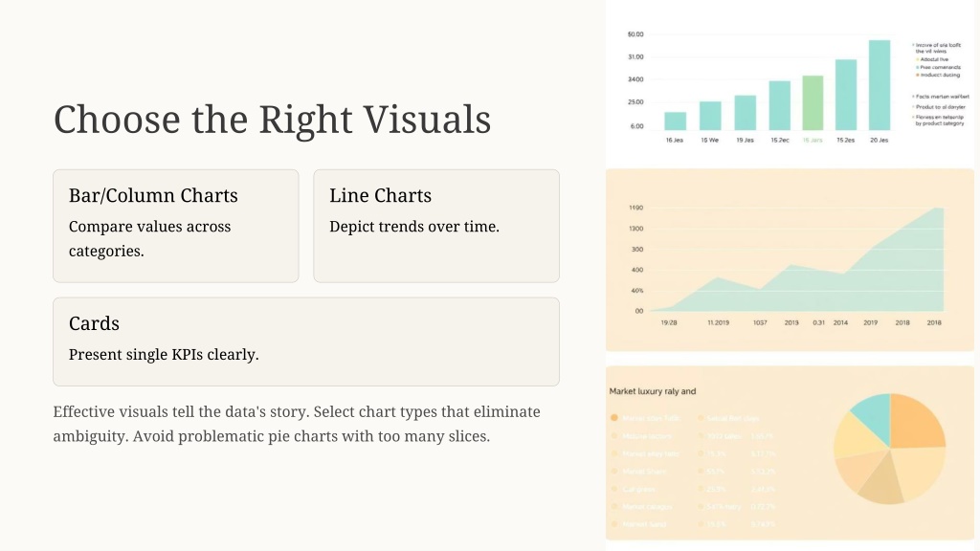
Task: Select the Bar/Column Charts card
Action: pos(176,226)
